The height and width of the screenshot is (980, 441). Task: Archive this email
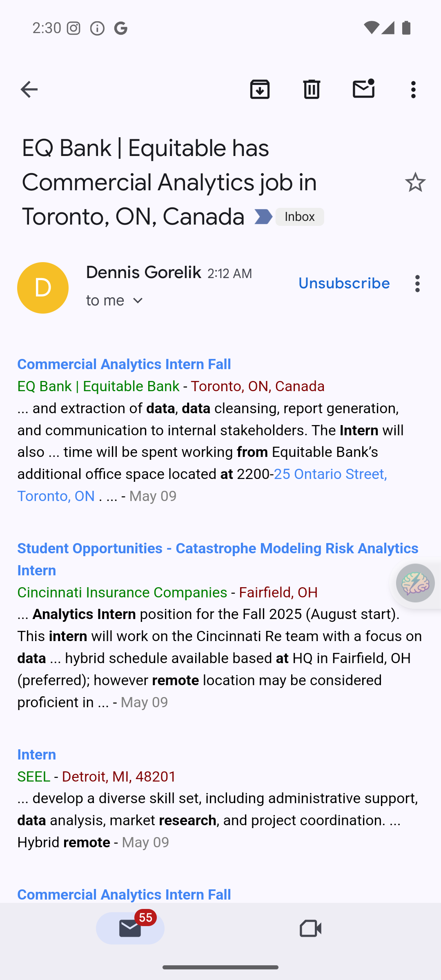tap(260, 89)
